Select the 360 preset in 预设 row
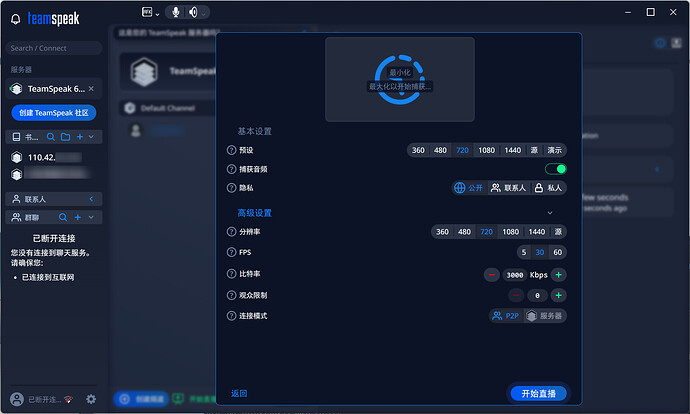690x414 pixels. click(418, 150)
